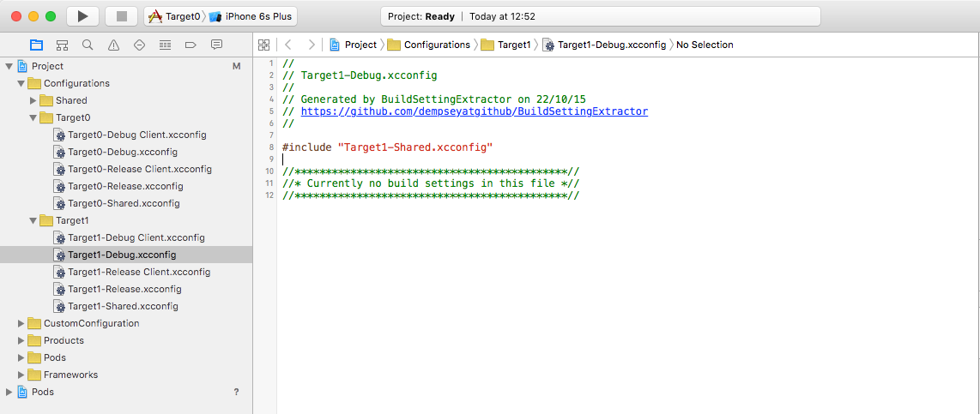Select Target1-Shared.xcconfig file
The height and width of the screenshot is (414, 980).
[x=123, y=306]
